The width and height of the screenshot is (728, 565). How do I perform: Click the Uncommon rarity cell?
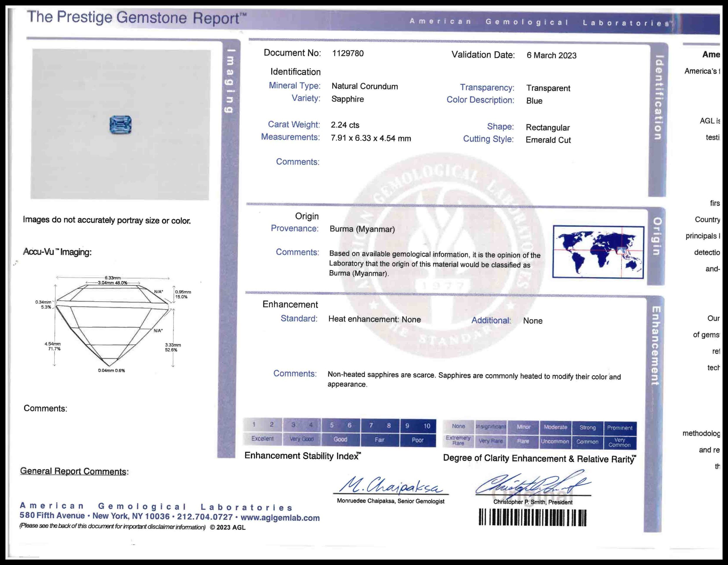click(x=555, y=441)
